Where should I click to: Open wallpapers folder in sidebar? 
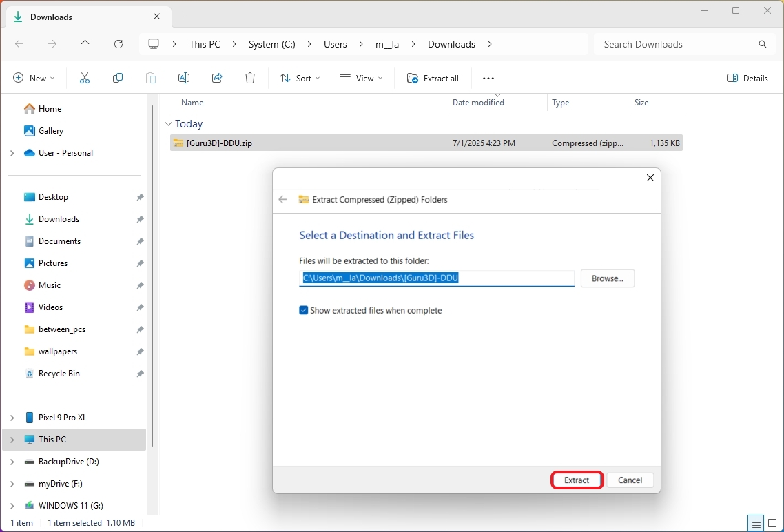(x=58, y=351)
